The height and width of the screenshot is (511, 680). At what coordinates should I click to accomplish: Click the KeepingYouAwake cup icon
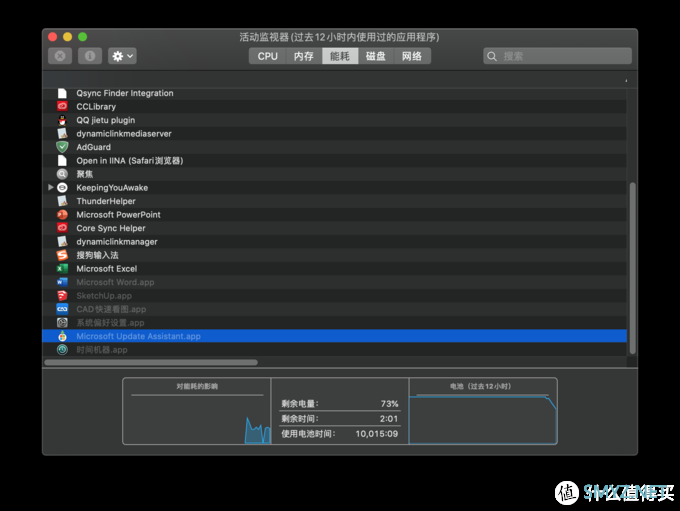point(62,187)
